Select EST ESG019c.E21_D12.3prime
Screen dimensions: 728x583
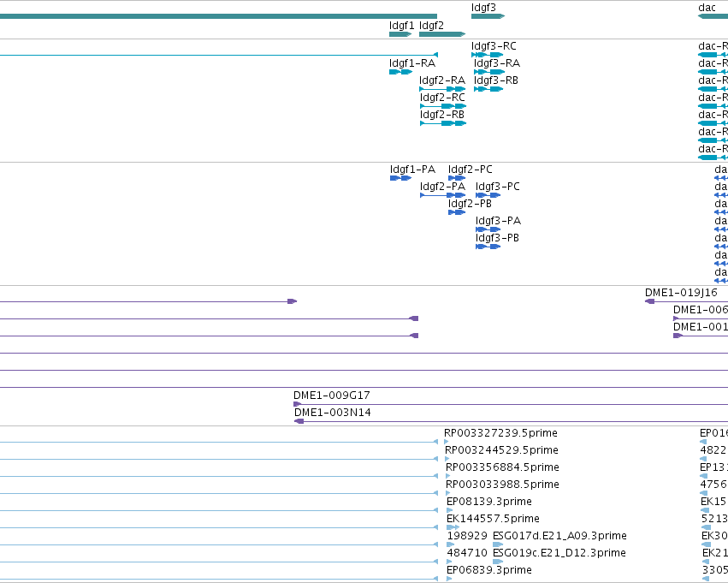[559, 553]
